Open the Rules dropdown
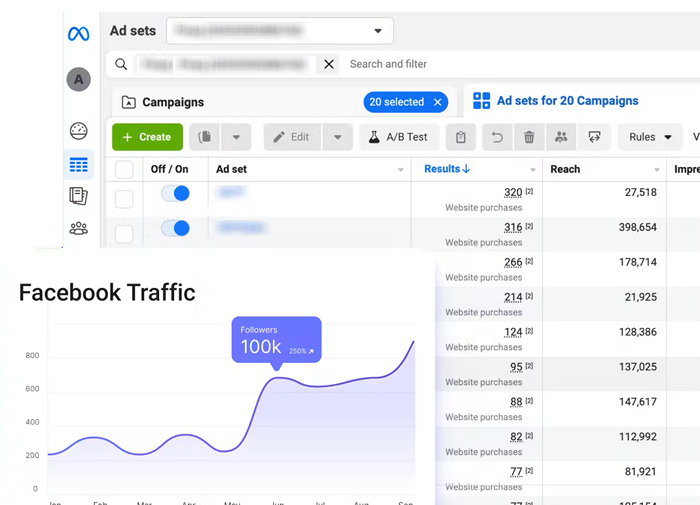This screenshot has height=505, width=700. click(649, 137)
